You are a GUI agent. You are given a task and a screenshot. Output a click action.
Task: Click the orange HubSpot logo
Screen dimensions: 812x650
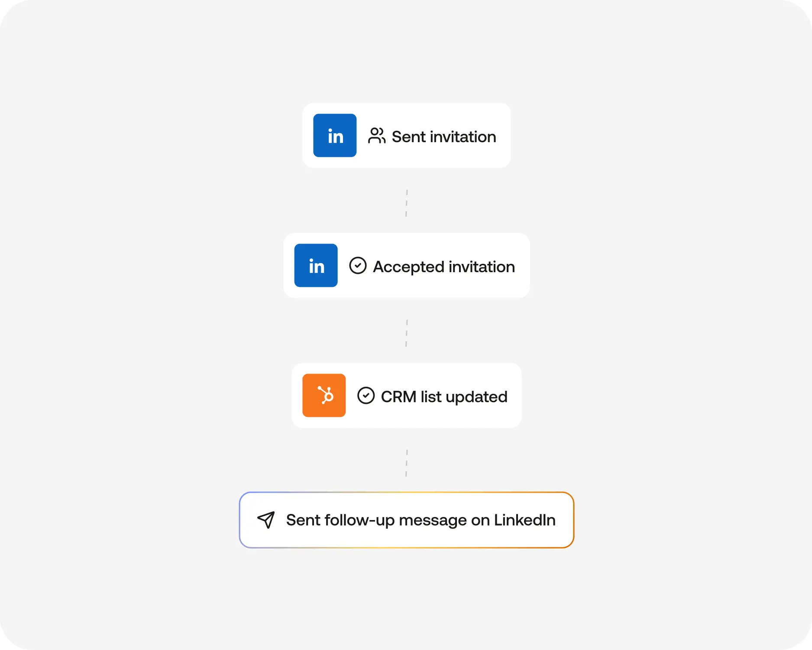click(324, 396)
